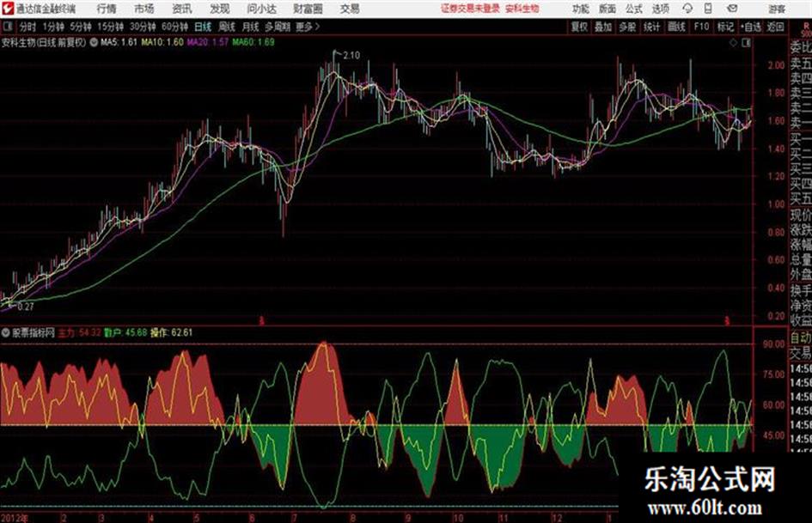
Task: Click the diamond icon at chart top right
Action: pyautogui.click(x=733, y=43)
